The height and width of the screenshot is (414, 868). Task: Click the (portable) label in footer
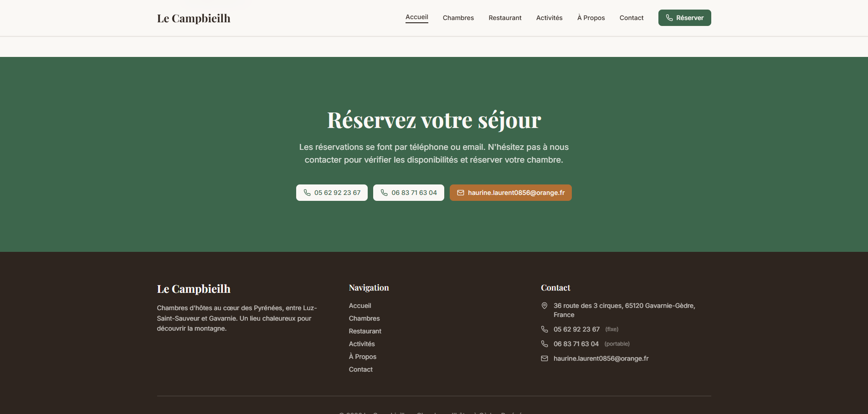coord(617,344)
